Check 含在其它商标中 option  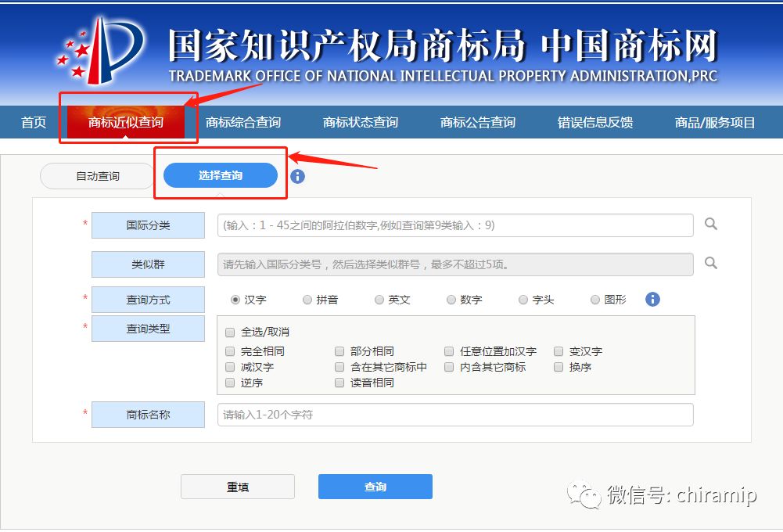tap(339, 367)
